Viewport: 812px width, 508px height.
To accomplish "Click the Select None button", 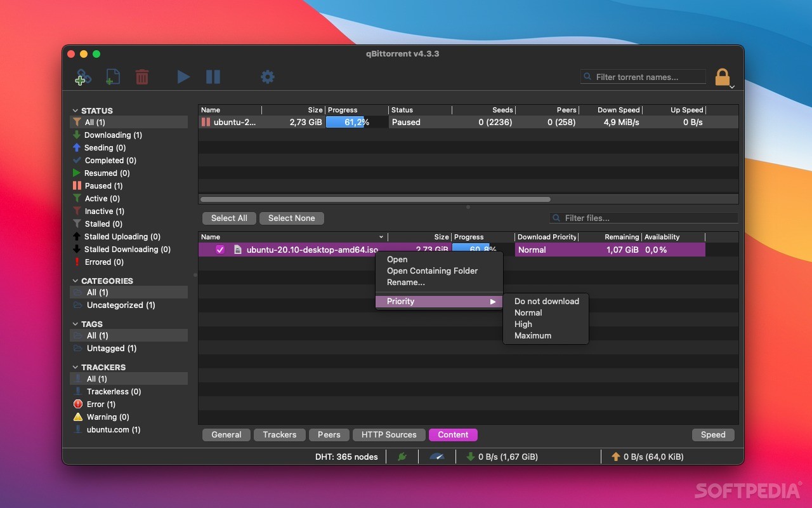I will (292, 218).
